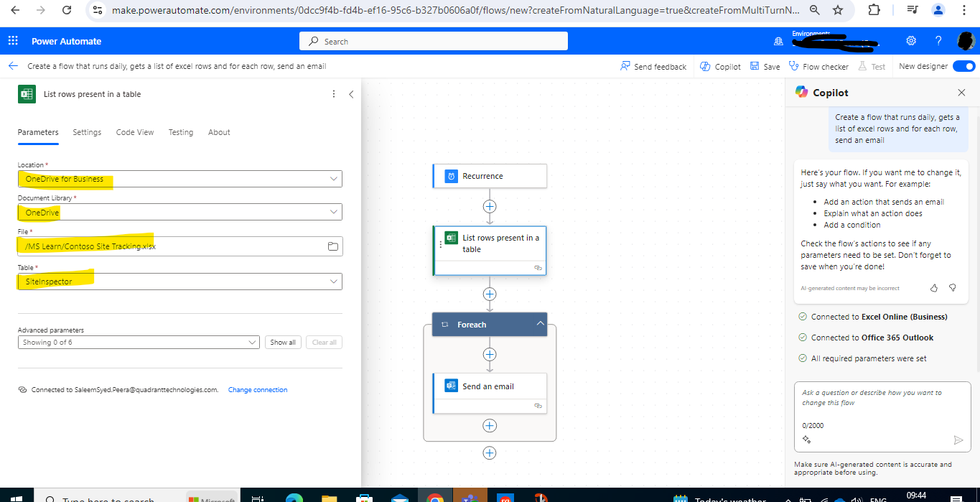Select the List rows present in a table card

point(490,251)
